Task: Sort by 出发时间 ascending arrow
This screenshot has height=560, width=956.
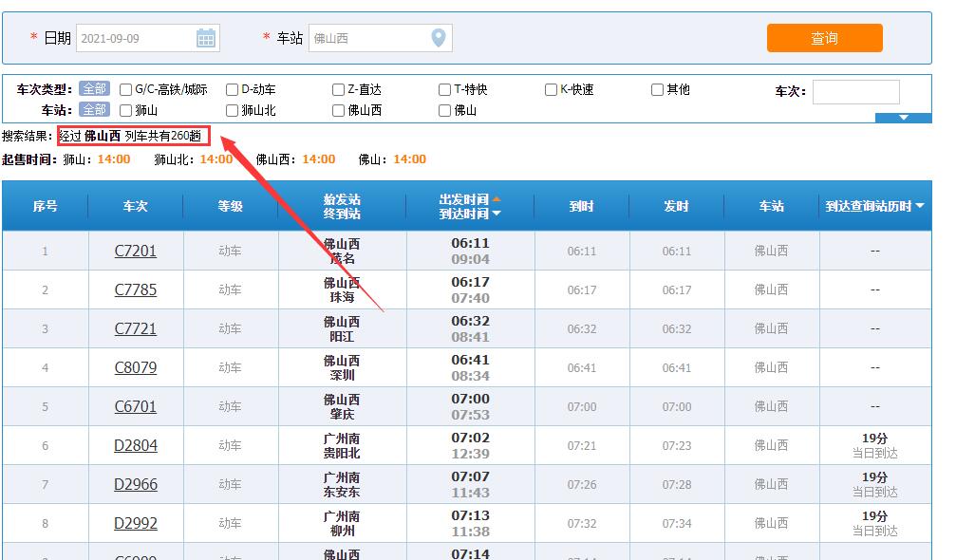Action: [496, 199]
